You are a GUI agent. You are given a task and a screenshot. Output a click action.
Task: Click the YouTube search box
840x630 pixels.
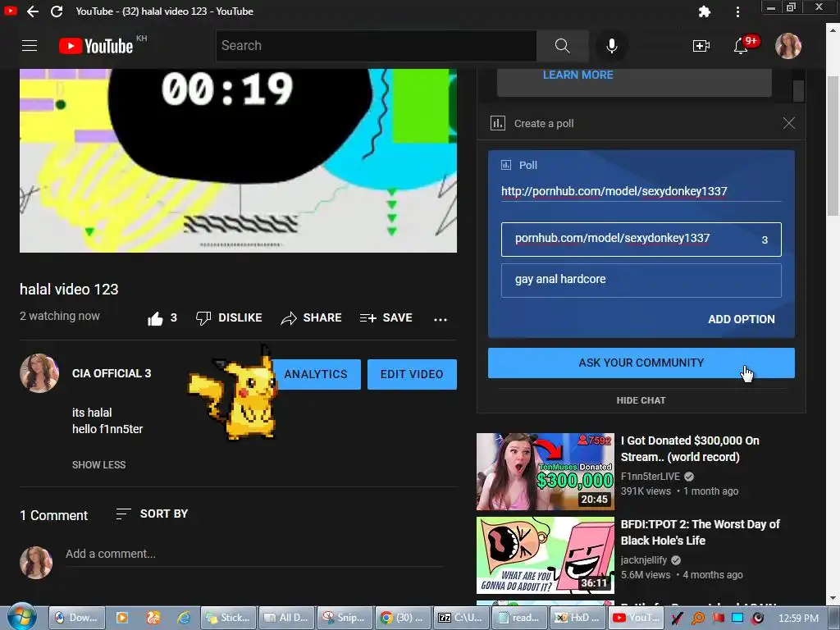pos(376,46)
